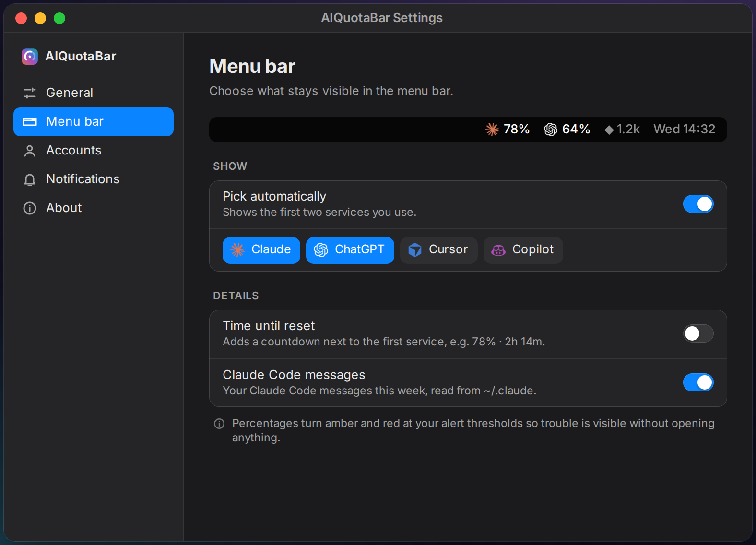This screenshot has width=756, height=545.
Task: Click the General sliders icon in the sidebar
Action: click(30, 93)
